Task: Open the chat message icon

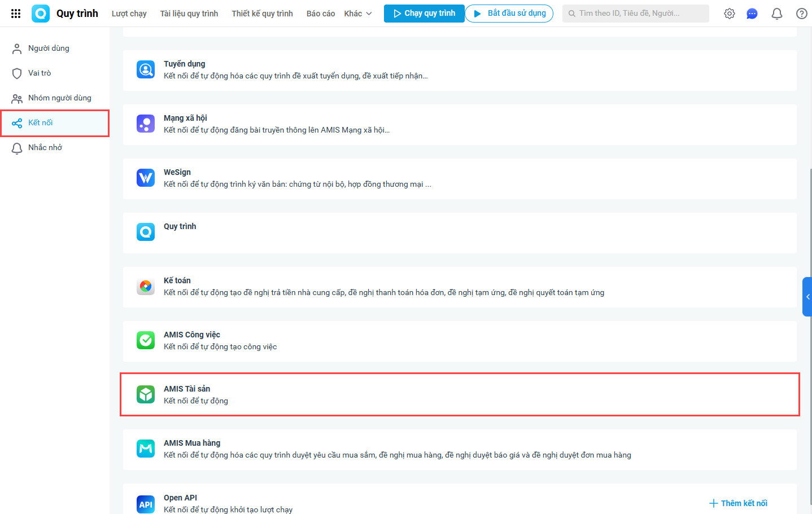Action: [752, 14]
